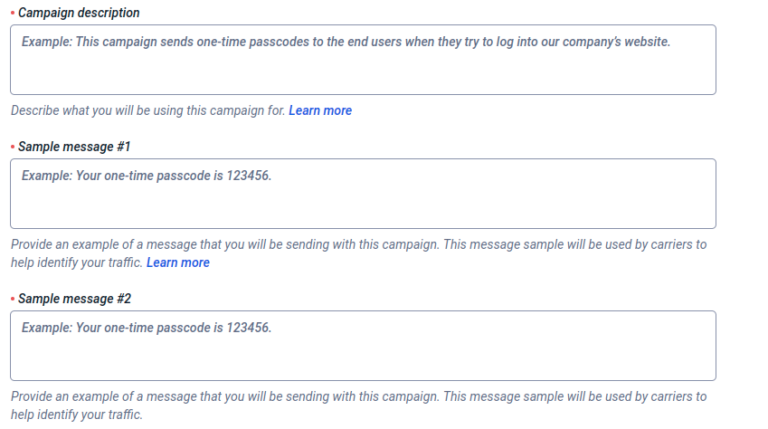
Task: Click 'help identify your traffic' text beside Learn more
Action: click(76, 262)
